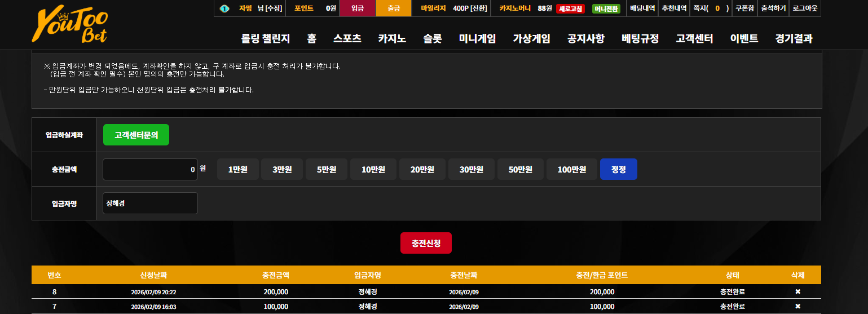The image size is (868, 314).
Task: Delete deposit record number 8
Action: click(797, 291)
